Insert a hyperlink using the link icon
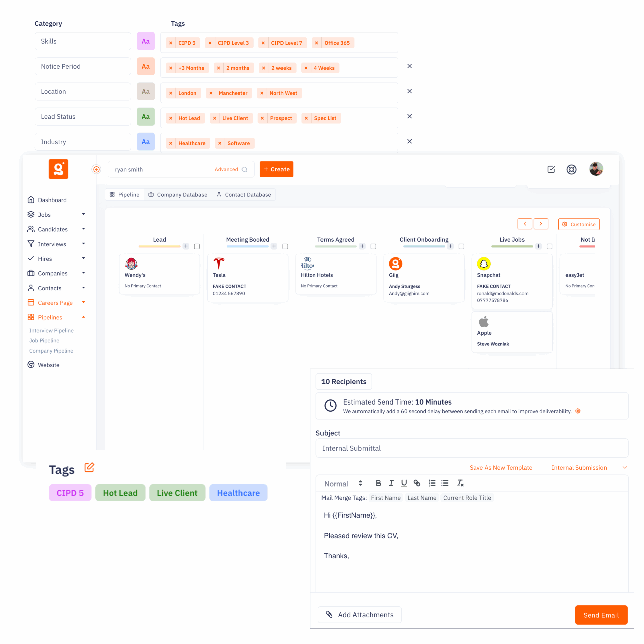 [417, 483]
